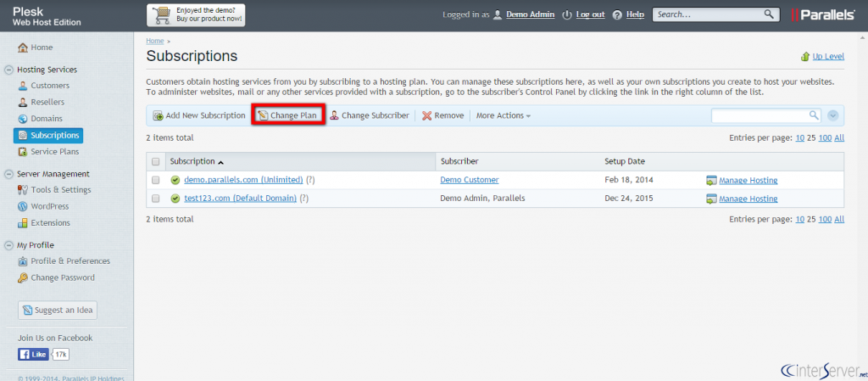The image size is (868, 381).
Task: Click the magnifier in top search box
Action: point(769,14)
